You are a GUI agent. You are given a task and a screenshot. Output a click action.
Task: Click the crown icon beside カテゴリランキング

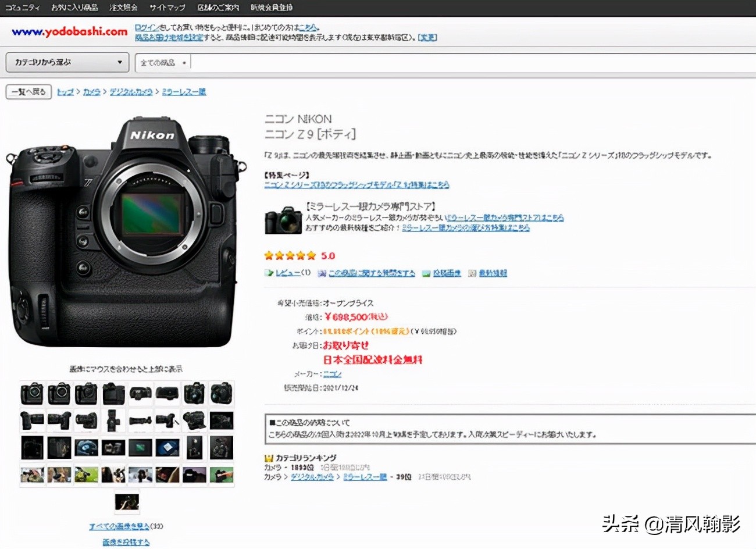(269, 458)
